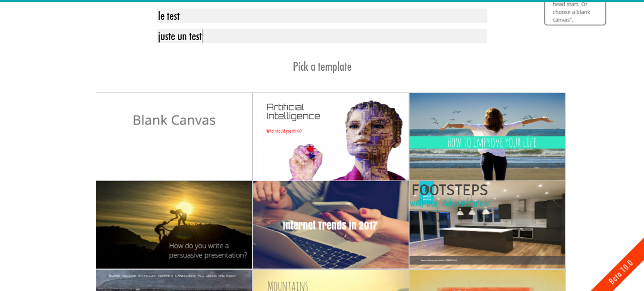Choose the yellow template with orange brushstroke
The width and height of the screenshot is (644, 291).
point(487,280)
